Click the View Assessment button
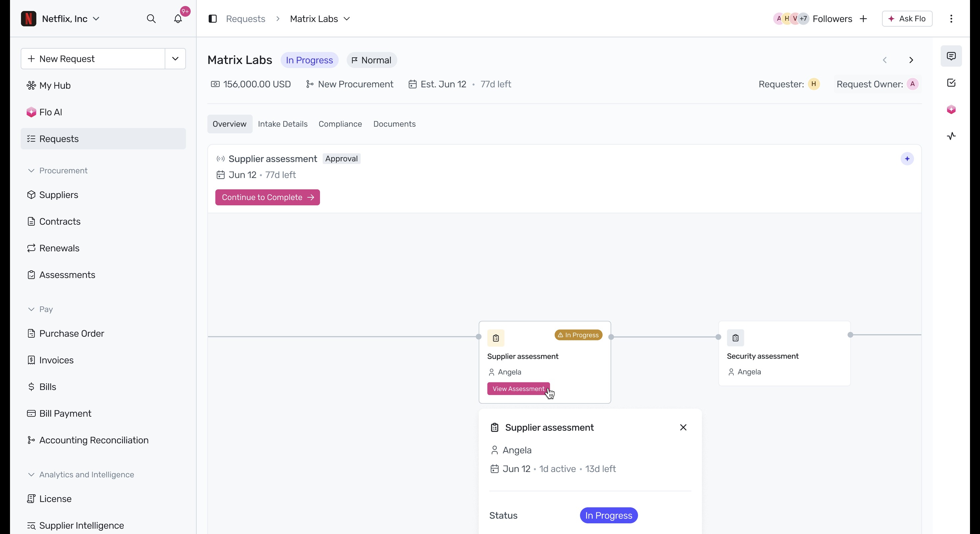 point(519,389)
